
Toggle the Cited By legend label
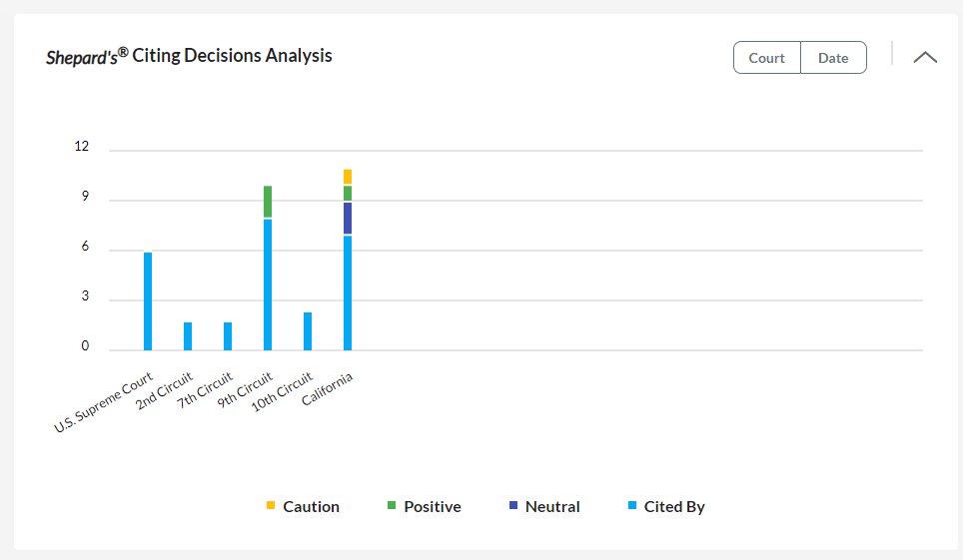coord(674,507)
